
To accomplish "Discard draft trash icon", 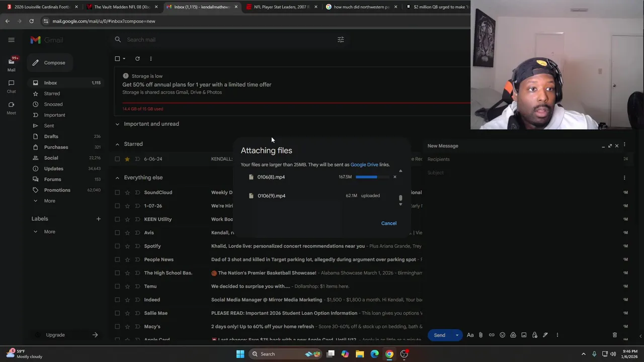I will click(x=614, y=335).
